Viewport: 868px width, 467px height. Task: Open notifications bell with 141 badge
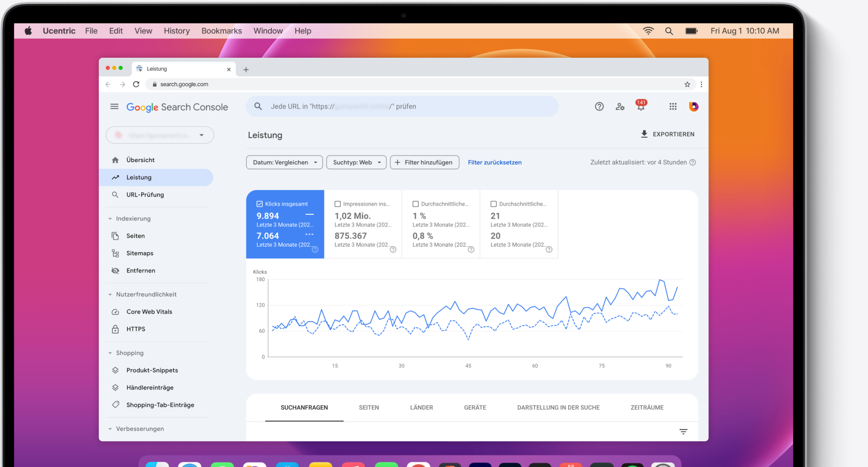[641, 105]
